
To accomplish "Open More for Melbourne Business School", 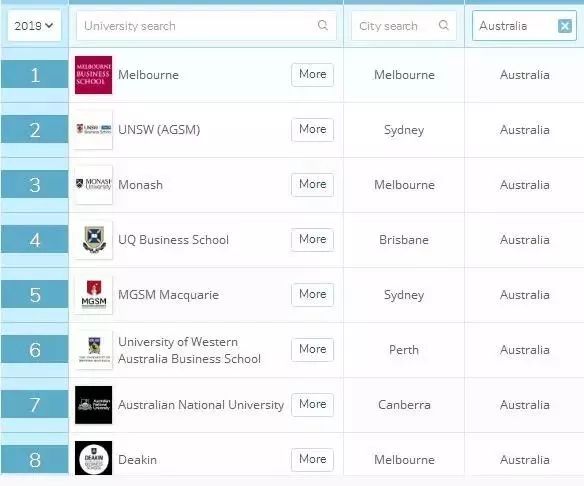I will (x=312, y=74).
